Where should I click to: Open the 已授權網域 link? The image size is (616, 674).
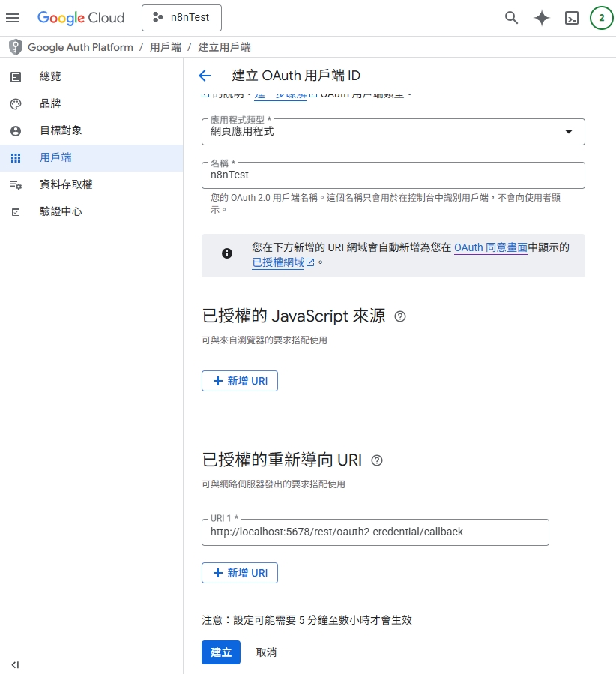[278, 262]
